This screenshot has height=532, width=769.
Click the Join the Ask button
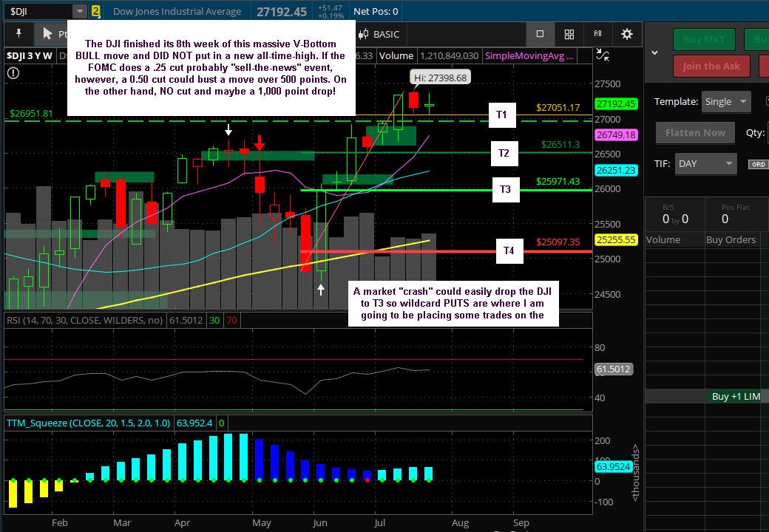click(711, 66)
